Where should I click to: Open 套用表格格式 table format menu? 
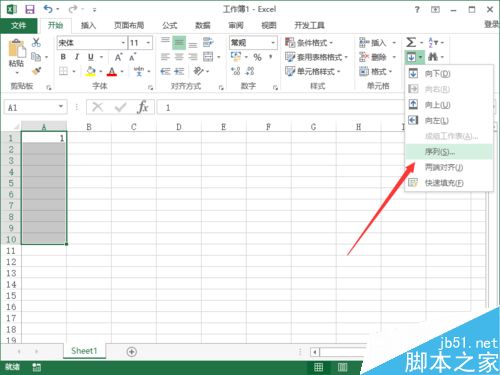point(316,57)
